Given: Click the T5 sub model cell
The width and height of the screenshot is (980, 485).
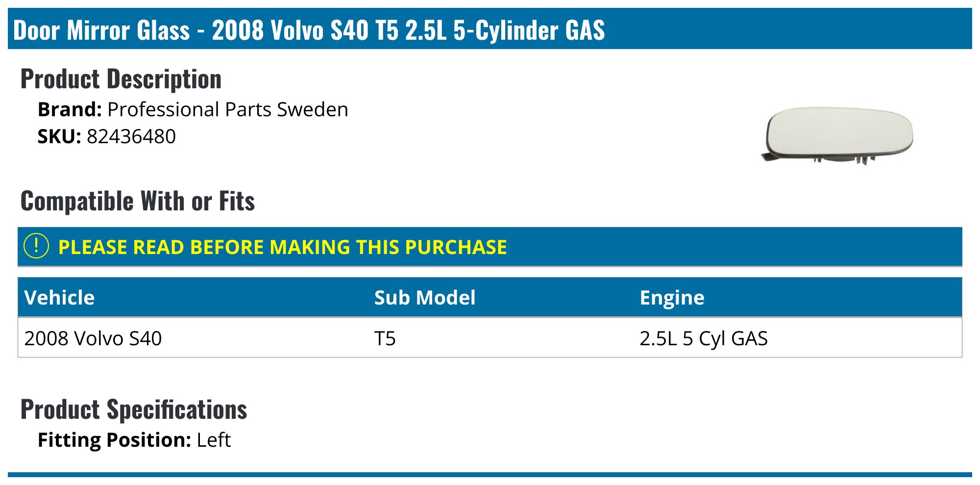Looking at the screenshot, I should point(385,338).
